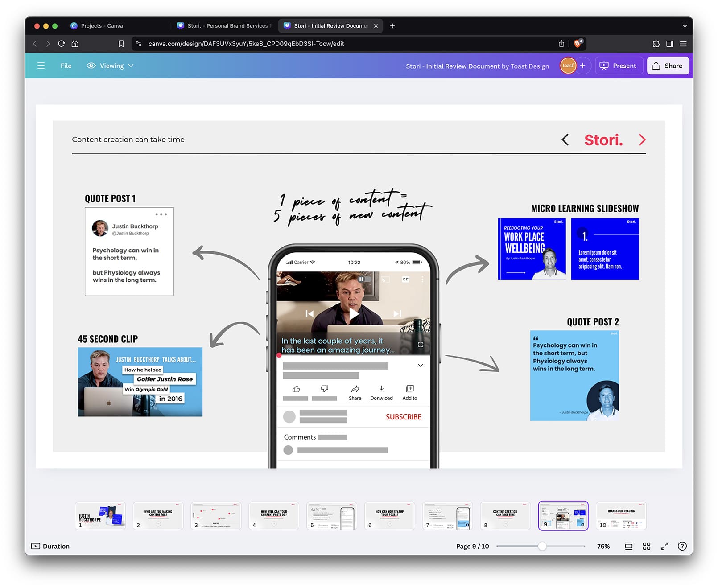
Task: Switch to the Projects - Canva tab
Action: [102, 26]
